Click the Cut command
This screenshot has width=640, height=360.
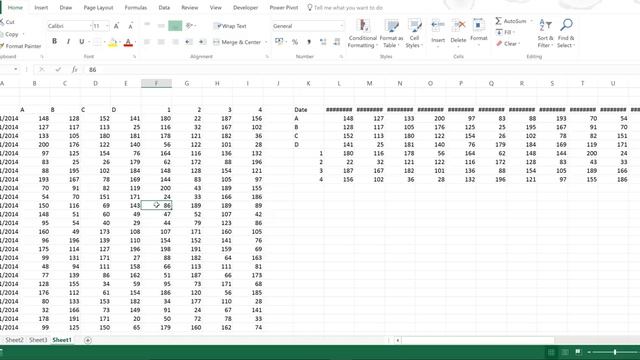click(x=8, y=22)
